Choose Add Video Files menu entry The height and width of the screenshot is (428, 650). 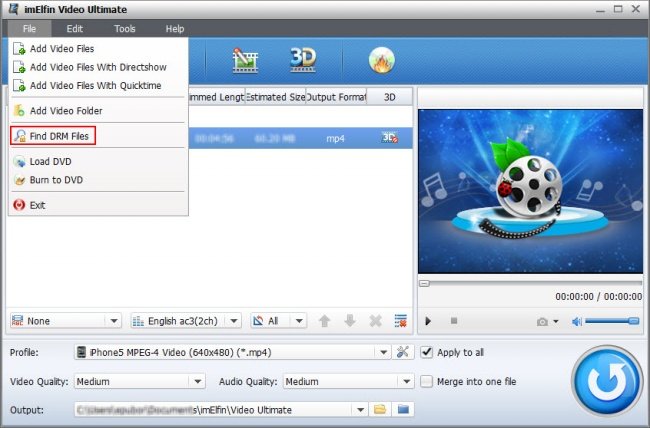point(98,49)
